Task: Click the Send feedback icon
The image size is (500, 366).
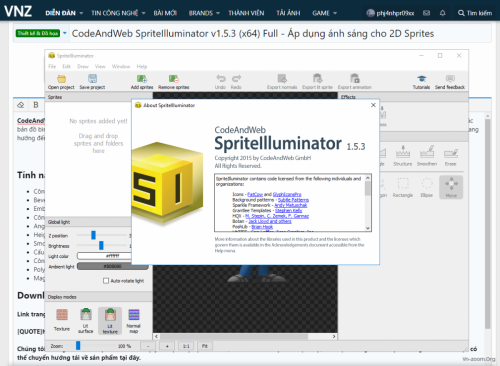Action: click(x=450, y=79)
